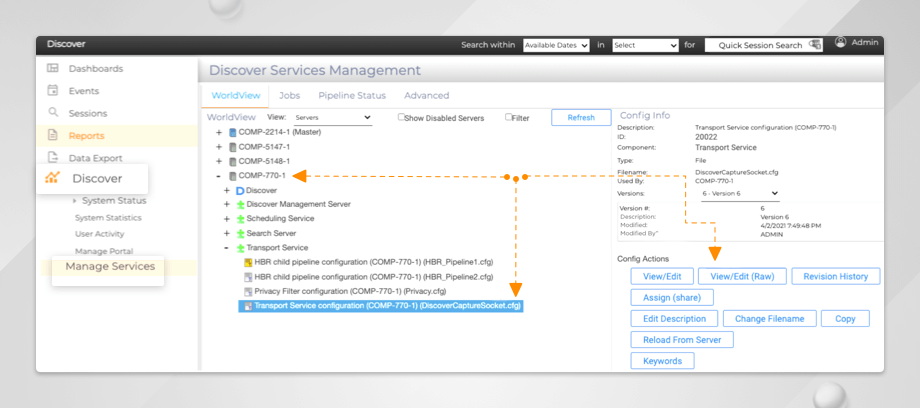The image size is (920, 408).
Task: Click the Refresh button
Action: point(581,117)
